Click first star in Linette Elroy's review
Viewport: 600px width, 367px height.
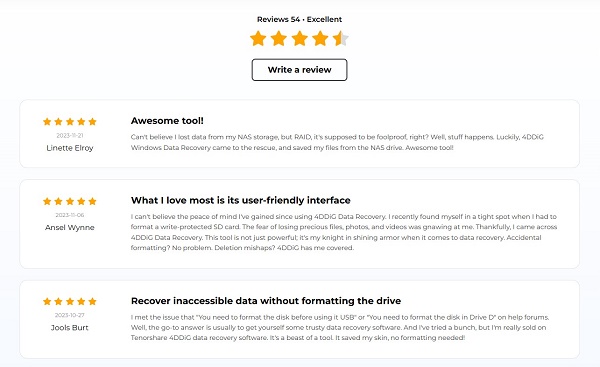47,122
